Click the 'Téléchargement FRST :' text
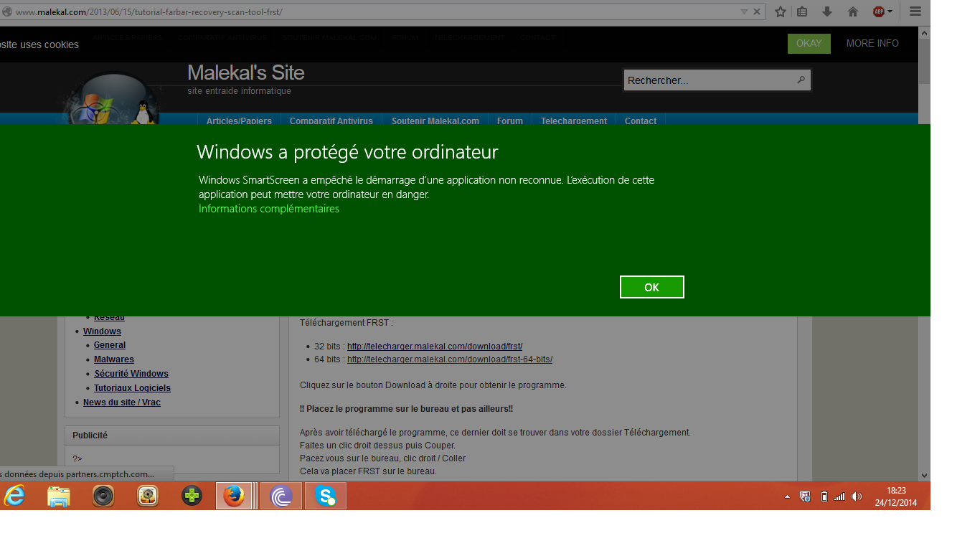980x551 pixels. click(347, 323)
